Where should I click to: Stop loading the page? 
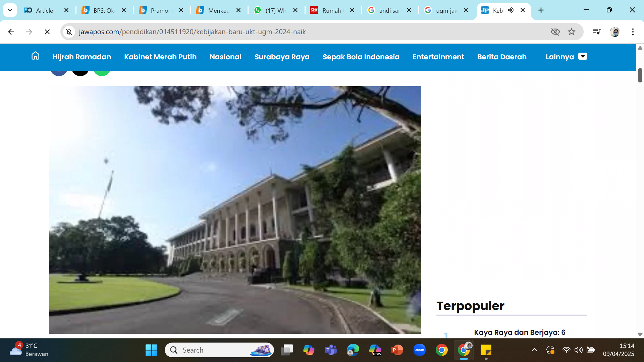47,32
